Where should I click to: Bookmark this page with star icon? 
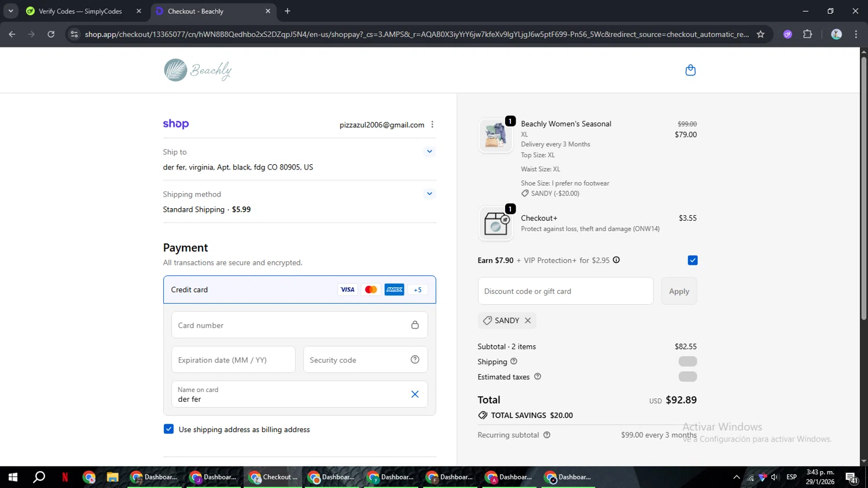760,34
